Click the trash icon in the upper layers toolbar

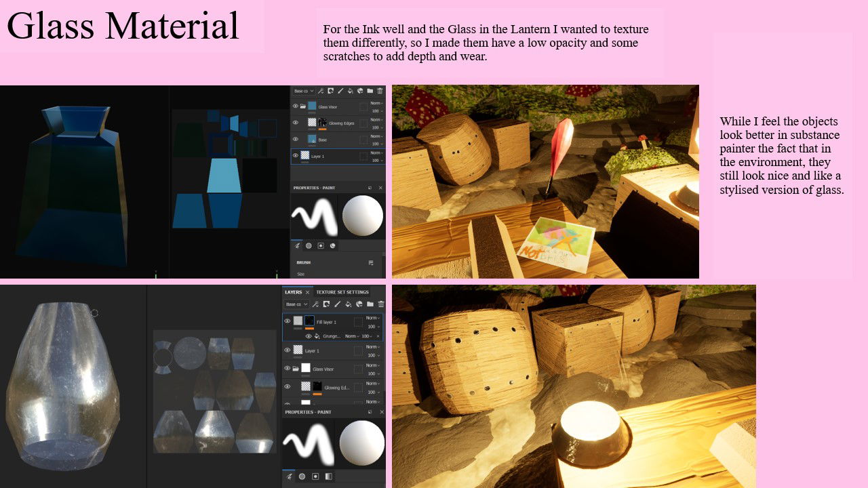[380, 91]
